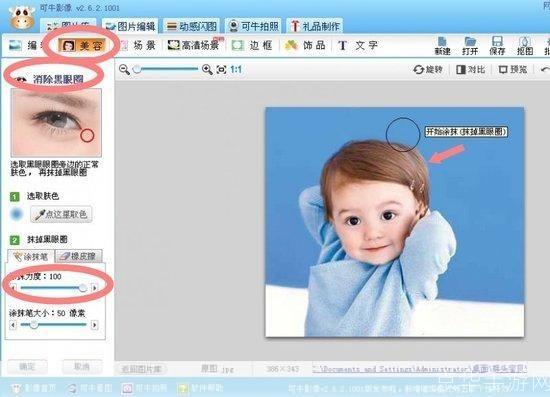
Task: Click the 返回图片库 button
Action: (x=141, y=369)
